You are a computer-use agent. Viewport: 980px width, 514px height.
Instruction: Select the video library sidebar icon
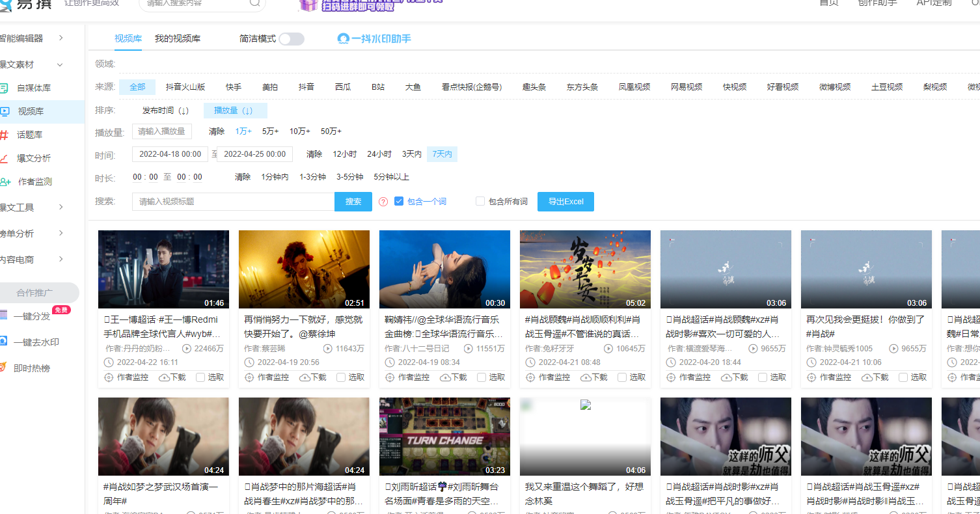[x=4, y=111]
